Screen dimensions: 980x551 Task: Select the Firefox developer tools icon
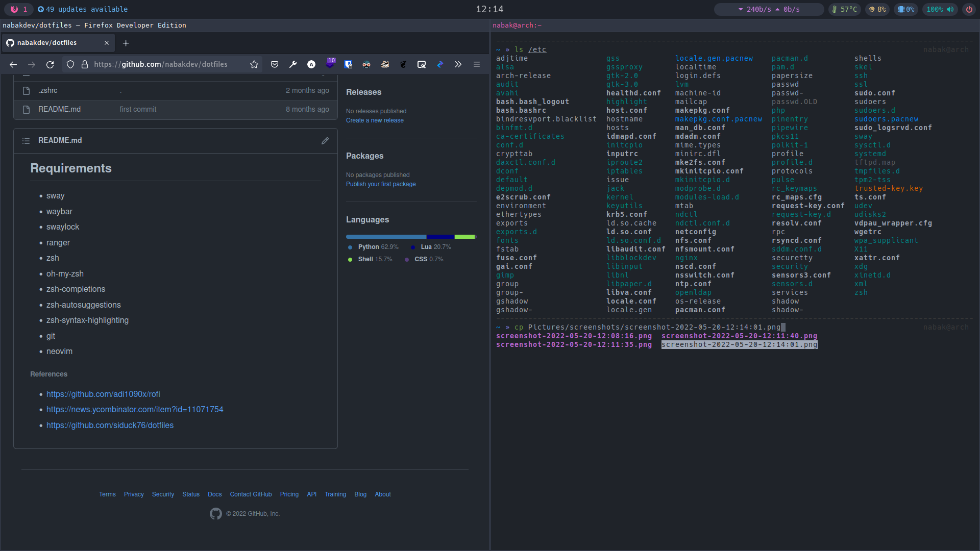pyautogui.click(x=293, y=65)
